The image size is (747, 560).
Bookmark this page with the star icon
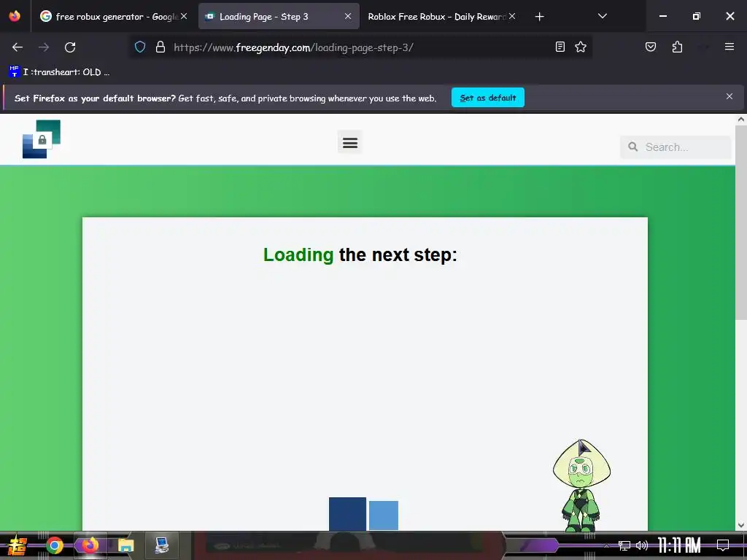click(580, 47)
